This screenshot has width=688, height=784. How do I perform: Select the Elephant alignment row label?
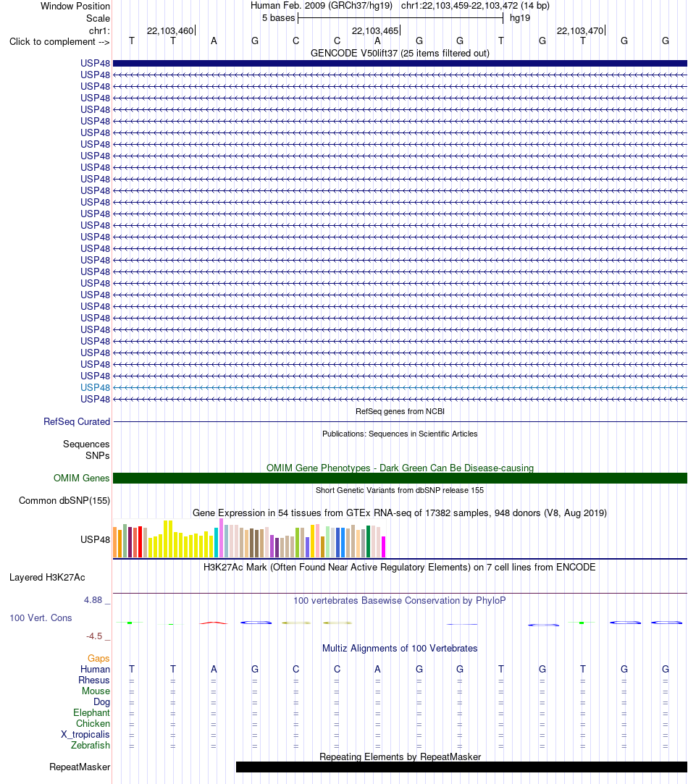[91, 713]
